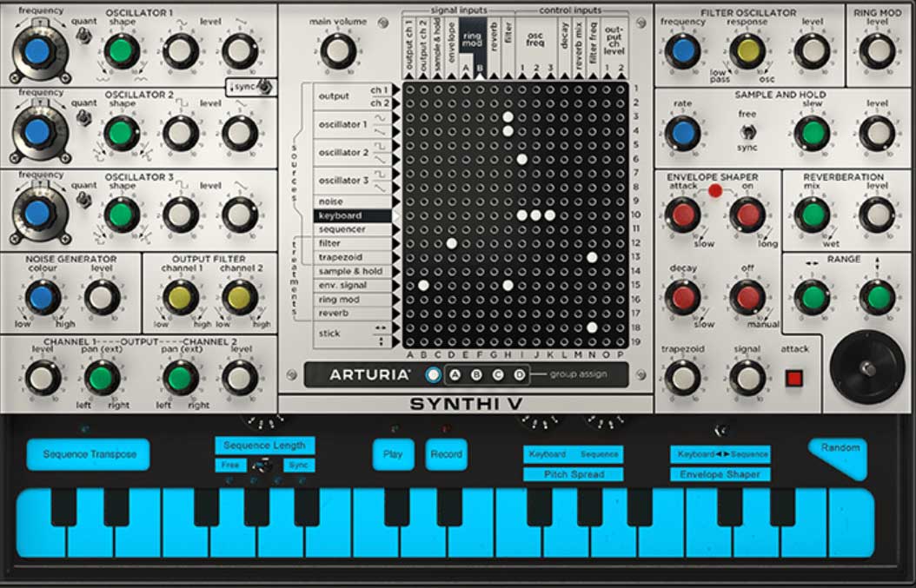Select group B in group assign

[477, 375]
